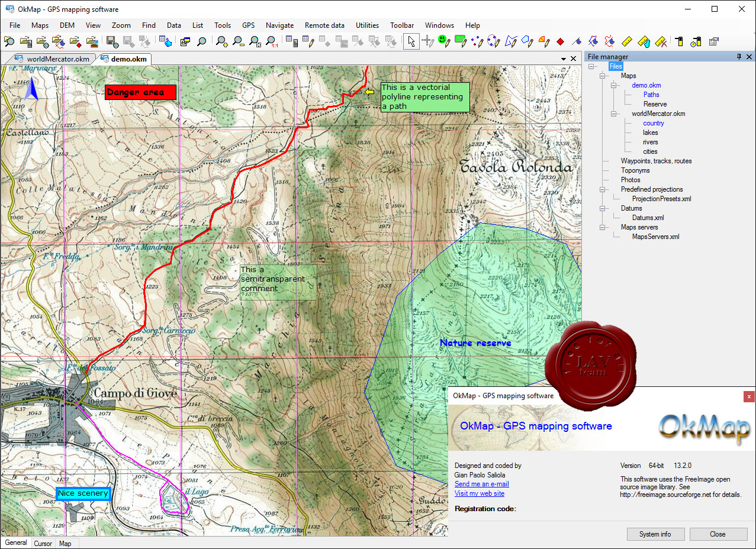
Task: Select the Reserve layer in tree
Action: (x=655, y=104)
